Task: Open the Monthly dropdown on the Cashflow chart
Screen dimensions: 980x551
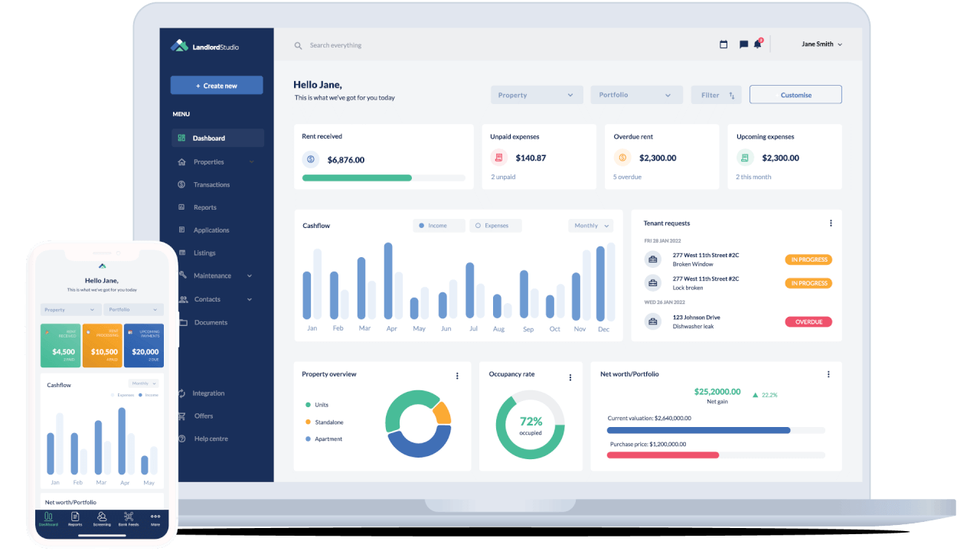Action: pos(590,225)
